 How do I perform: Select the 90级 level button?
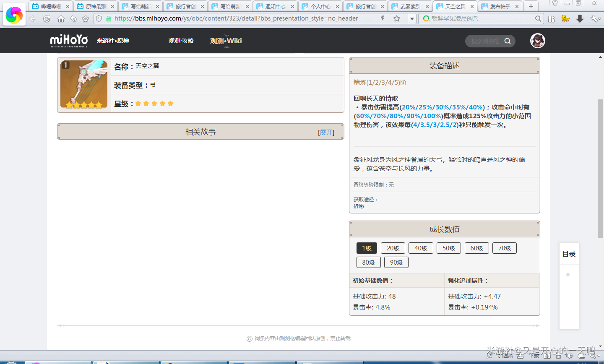pos(396,263)
